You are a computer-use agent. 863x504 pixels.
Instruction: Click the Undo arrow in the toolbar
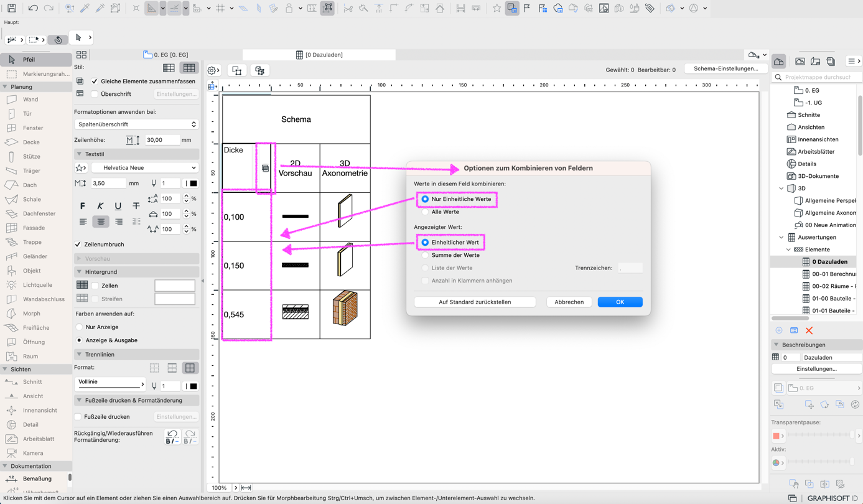pos(33,8)
